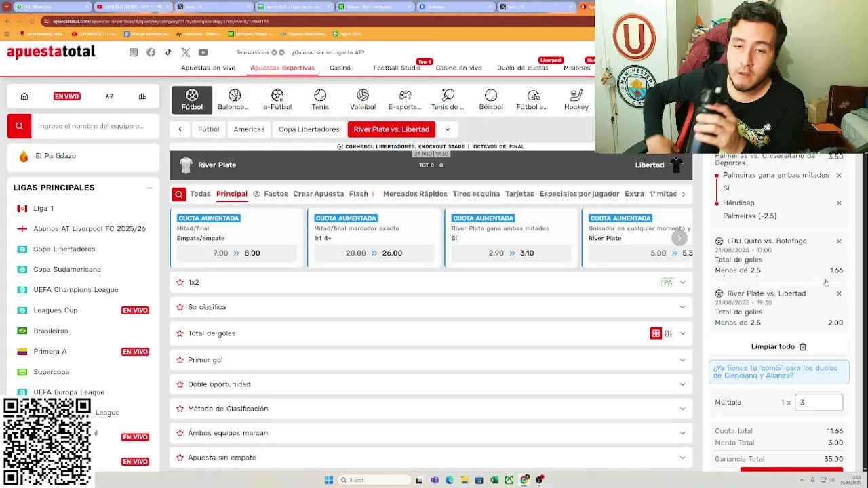Open the Crear Apuesta tab

[319, 194]
